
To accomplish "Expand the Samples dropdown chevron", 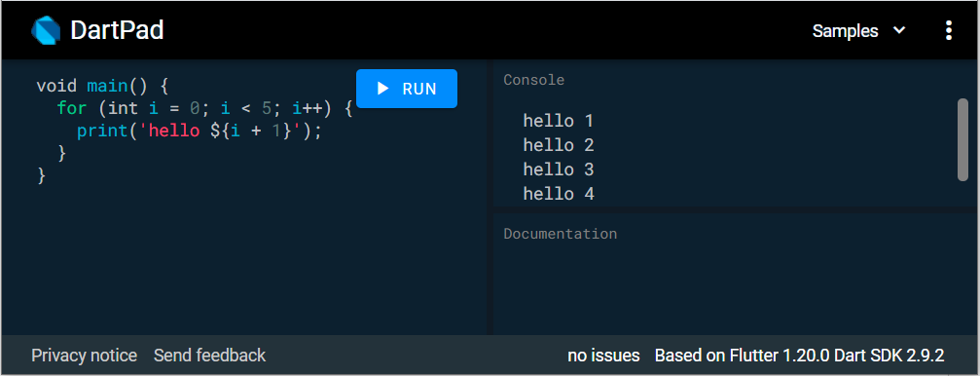I will click(x=899, y=30).
